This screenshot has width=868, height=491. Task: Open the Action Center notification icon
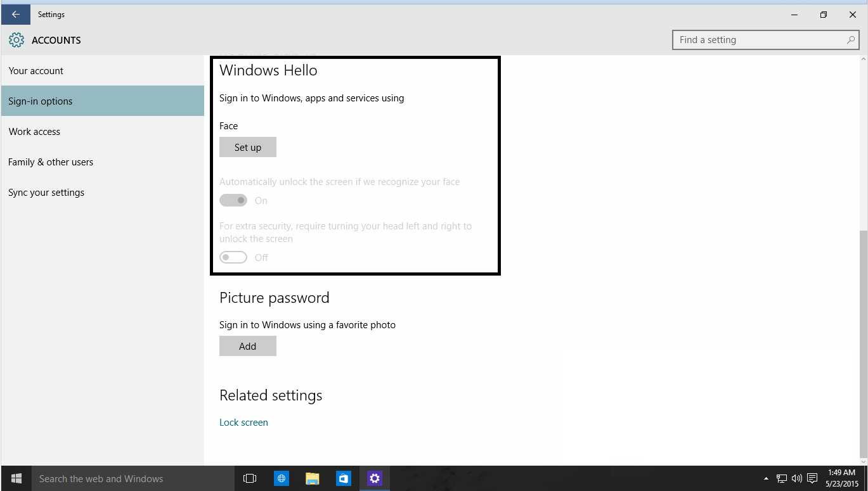pos(812,478)
